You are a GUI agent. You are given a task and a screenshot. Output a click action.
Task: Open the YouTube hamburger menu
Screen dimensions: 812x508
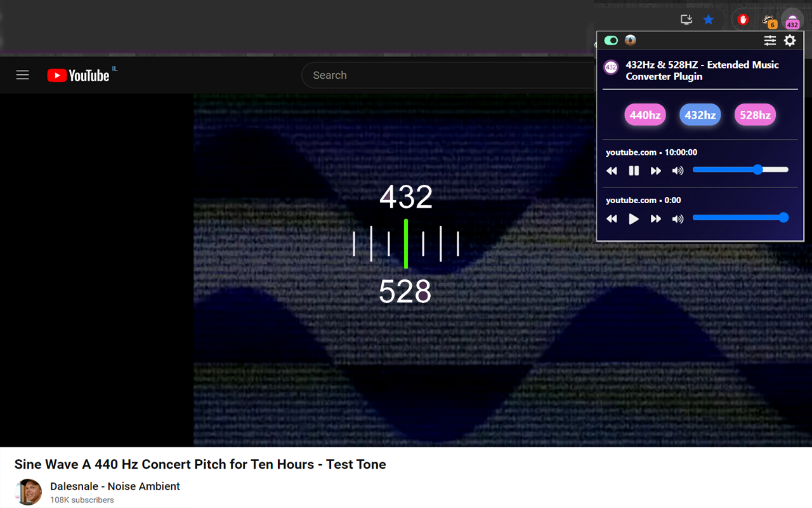pyautogui.click(x=22, y=75)
